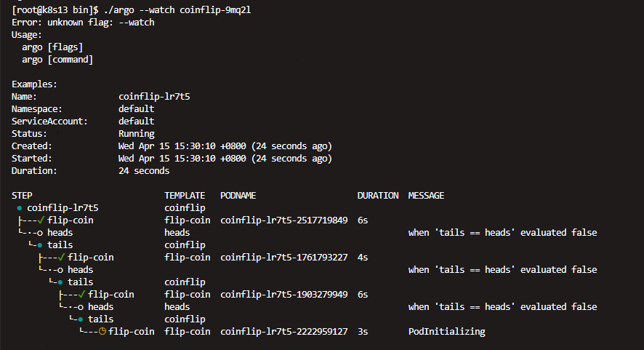The width and height of the screenshot is (644, 350).
Task: Click the Running status value
Action: (137, 134)
